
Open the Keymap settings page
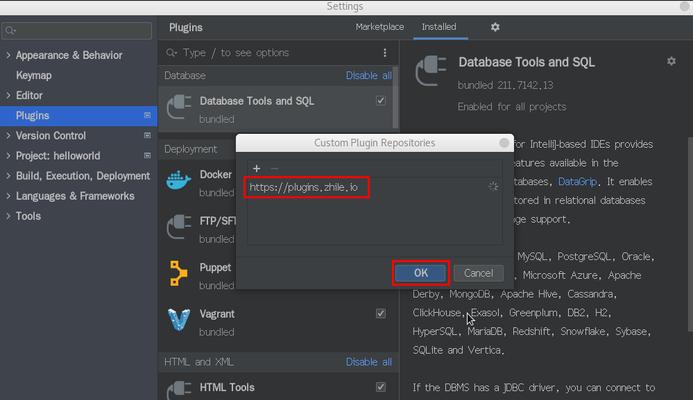[34, 76]
